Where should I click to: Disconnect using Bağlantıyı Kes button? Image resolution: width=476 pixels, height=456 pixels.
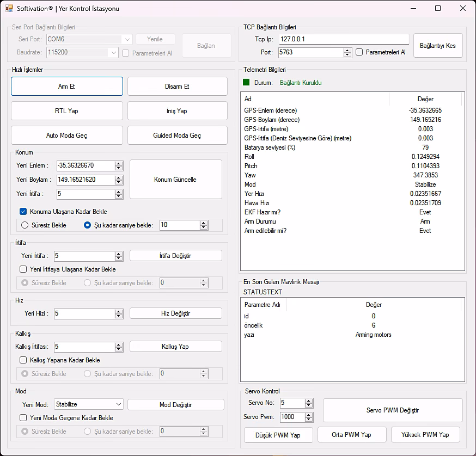(438, 46)
